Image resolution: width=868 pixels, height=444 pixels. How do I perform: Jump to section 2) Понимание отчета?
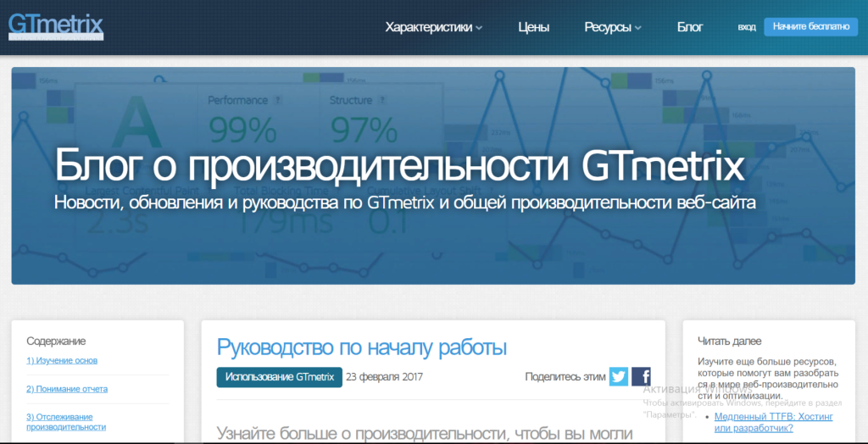pyautogui.click(x=67, y=389)
